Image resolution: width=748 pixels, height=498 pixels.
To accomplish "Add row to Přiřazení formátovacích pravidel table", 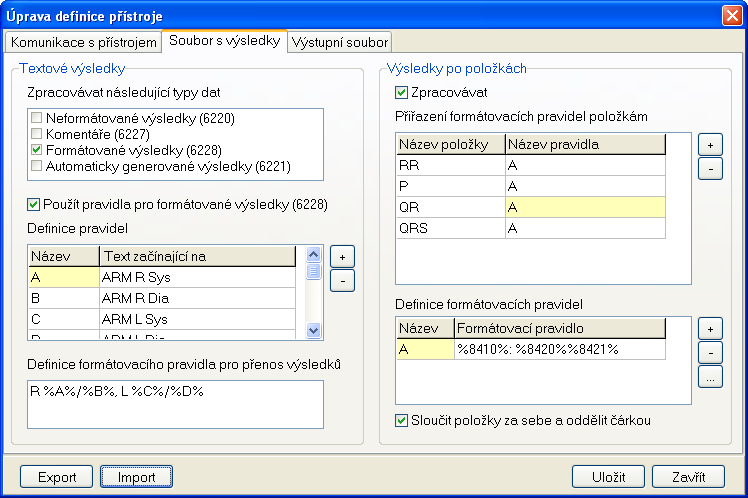I will click(708, 145).
